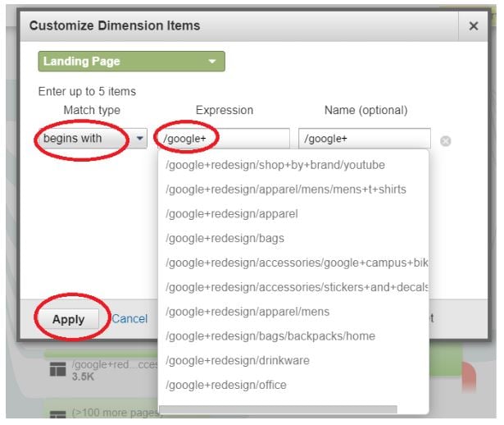Viewport: 504px width, 425px height.
Task: Click the suggestion list horizontal scrollbar
Action: tap(279, 409)
